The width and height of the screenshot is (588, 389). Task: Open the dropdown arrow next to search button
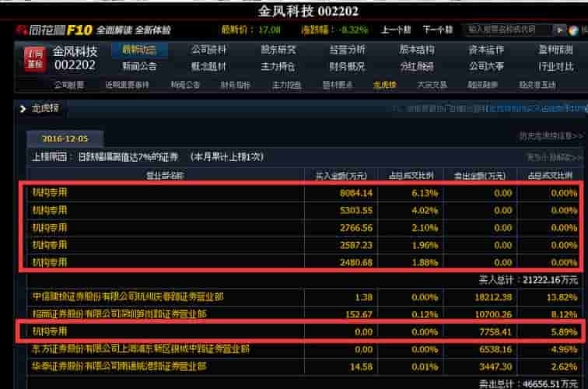[x=573, y=30]
